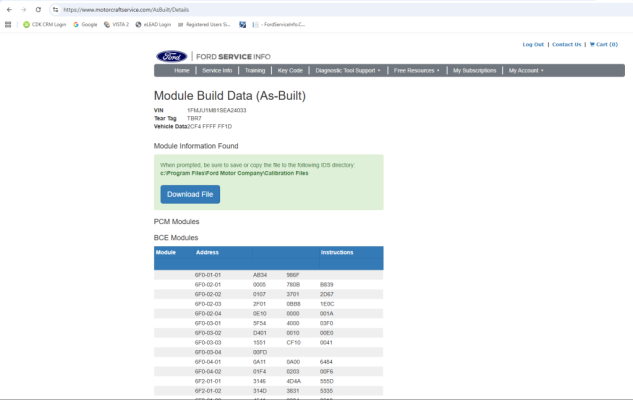
Task: Select value B839 in 6F0-02-01 row
Action: pyautogui.click(x=327, y=285)
